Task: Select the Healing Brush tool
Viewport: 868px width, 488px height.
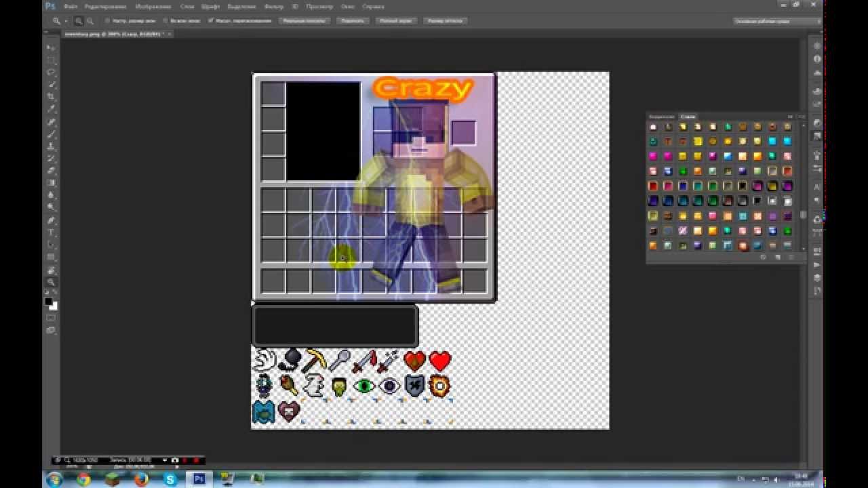Action: [51, 122]
